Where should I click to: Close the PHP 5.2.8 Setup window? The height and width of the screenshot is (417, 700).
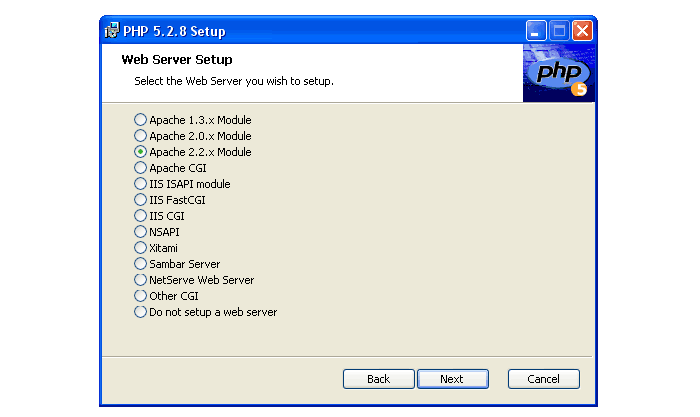(582, 31)
